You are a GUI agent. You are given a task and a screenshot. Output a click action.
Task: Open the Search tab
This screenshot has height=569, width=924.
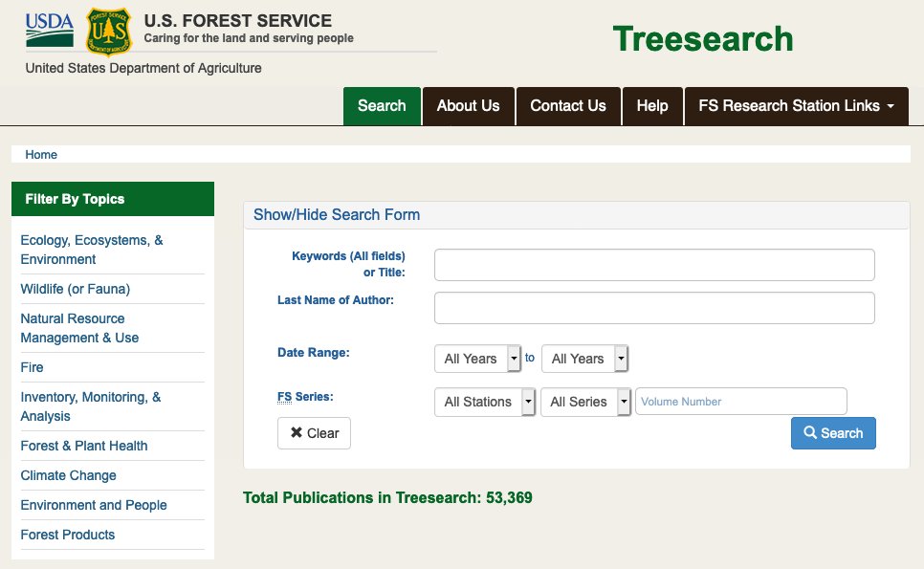tap(382, 106)
